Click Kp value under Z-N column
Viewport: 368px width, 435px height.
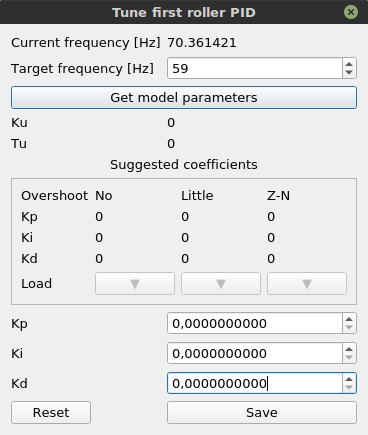pyautogui.click(x=271, y=217)
